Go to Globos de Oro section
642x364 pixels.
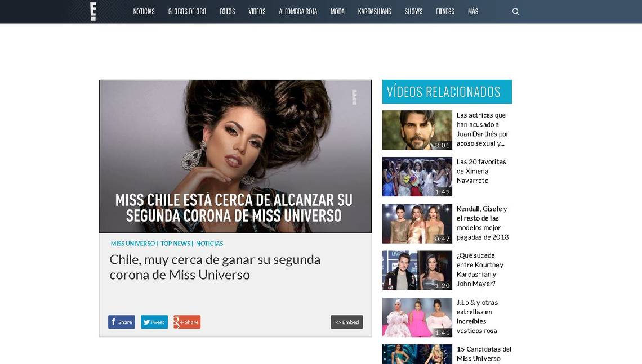187,11
